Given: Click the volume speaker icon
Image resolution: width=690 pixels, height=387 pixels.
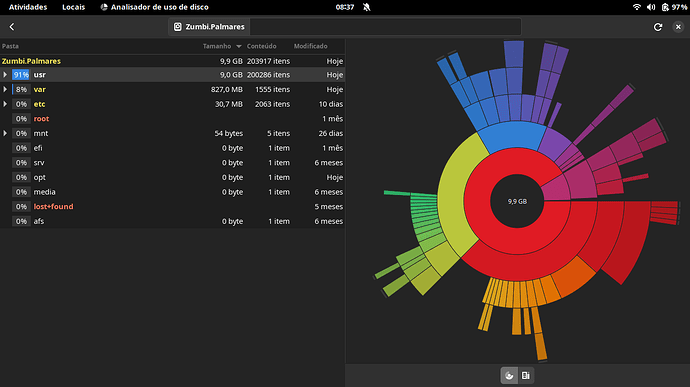Looking at the screenshot, I should click(x=651, y=7).
